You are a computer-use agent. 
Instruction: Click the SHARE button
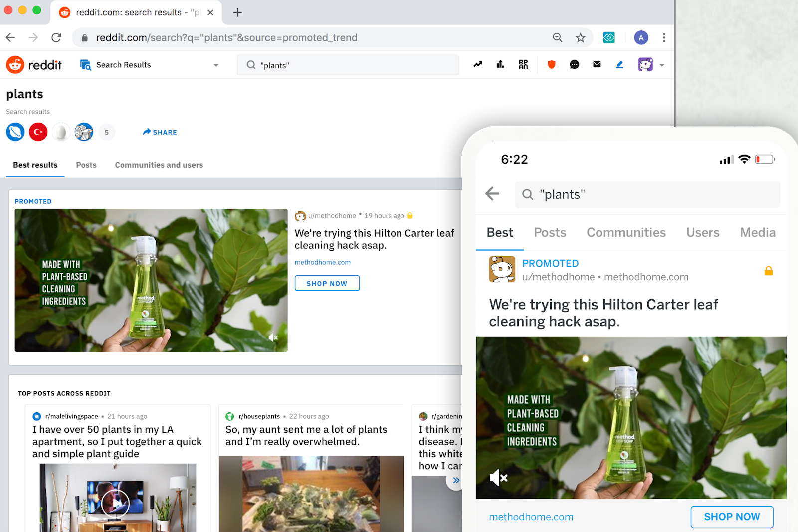[x=160, y=132]
